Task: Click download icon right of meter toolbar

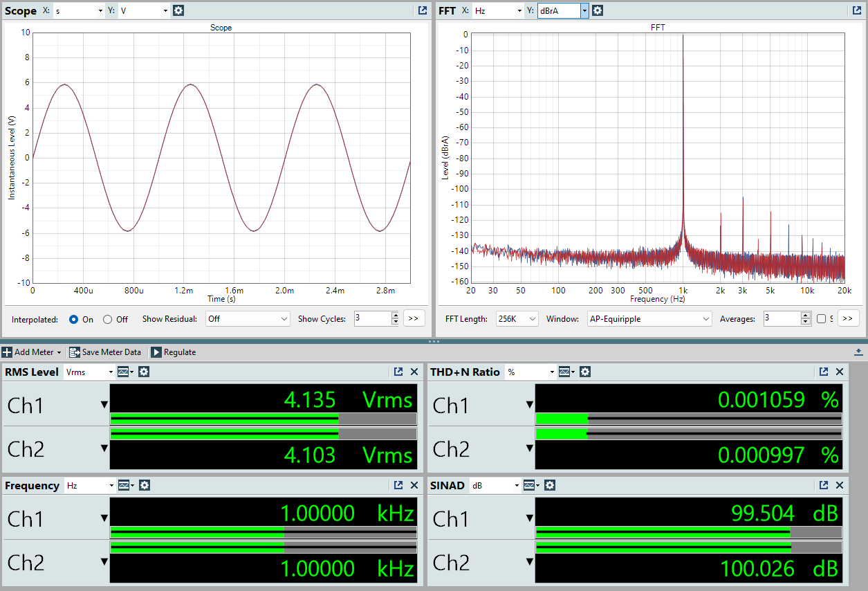Action: 858,352
